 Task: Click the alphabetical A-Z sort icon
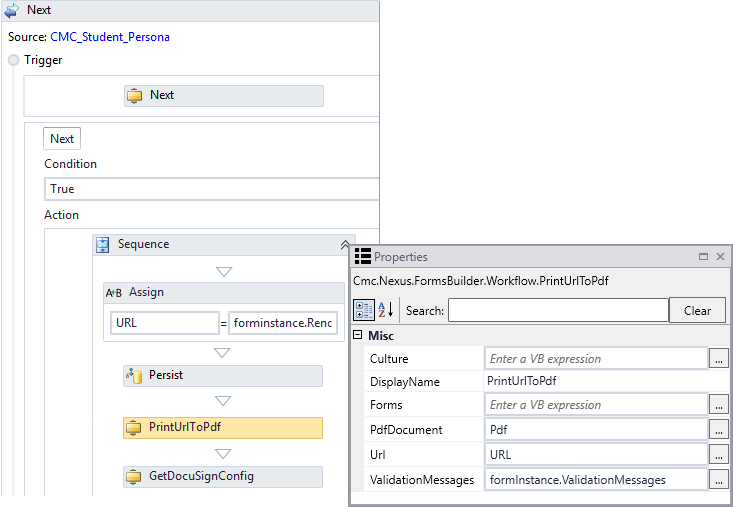pos(386,310)
